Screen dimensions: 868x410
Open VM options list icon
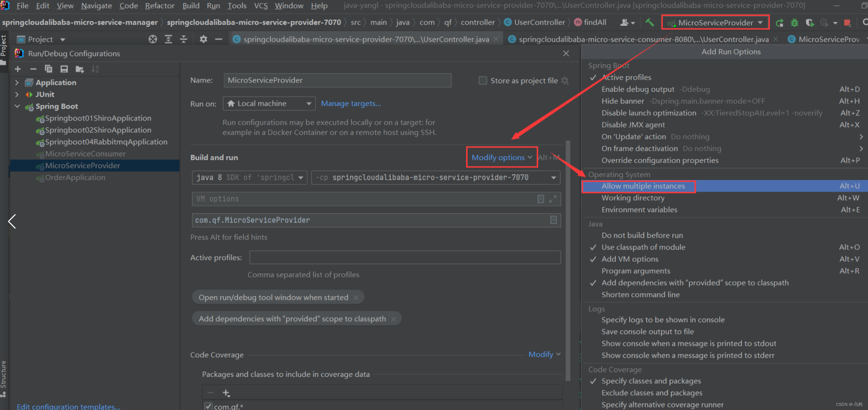(541, 199)
